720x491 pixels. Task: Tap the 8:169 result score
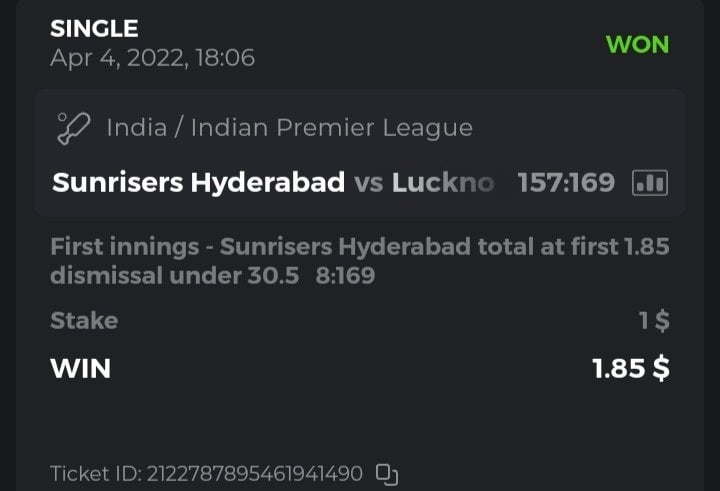(x=345, y=275)
